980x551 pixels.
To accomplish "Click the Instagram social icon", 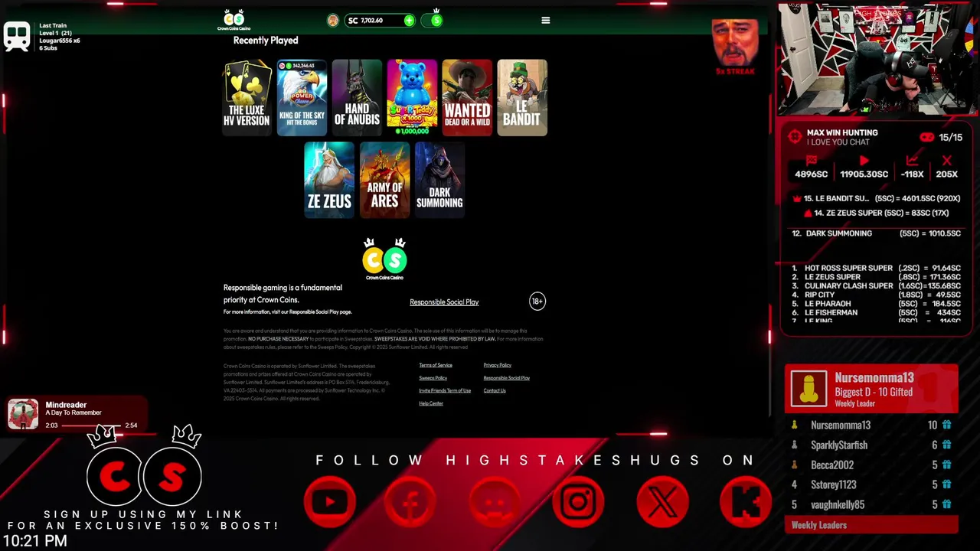I will pyautogui.click(x=578, y=503).
